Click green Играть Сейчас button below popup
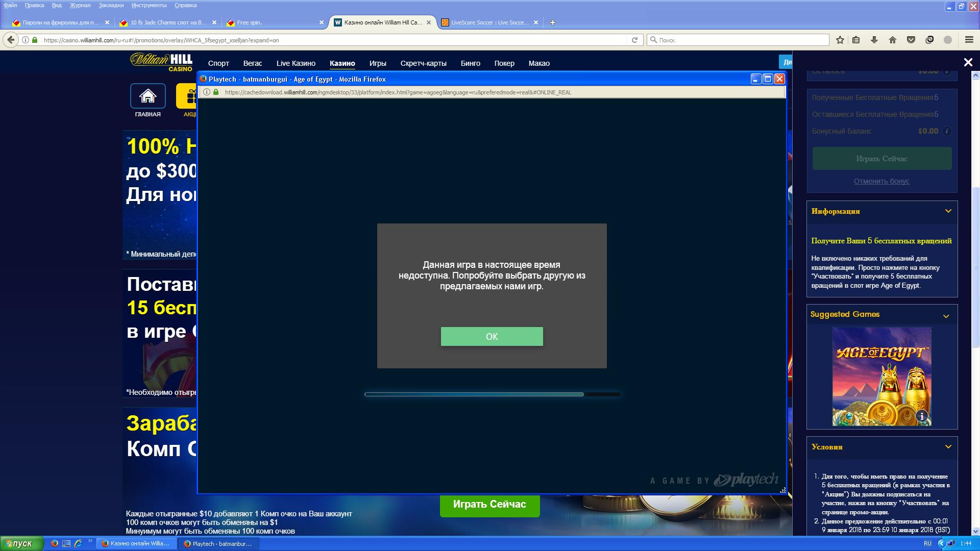The height and width of the screenshot is (551, 980). [489, 505]
